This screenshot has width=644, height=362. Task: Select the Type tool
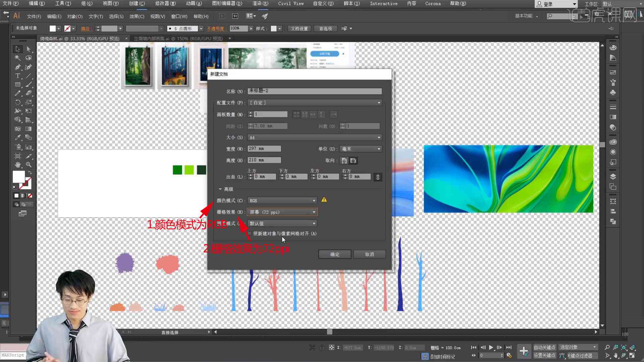click(17, 76)
